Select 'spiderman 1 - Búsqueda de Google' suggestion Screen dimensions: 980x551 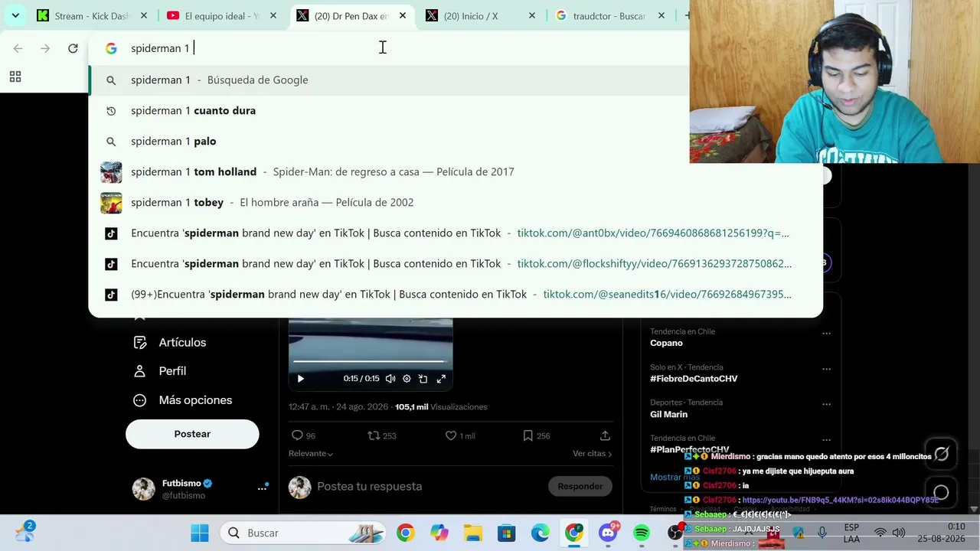[389, 80]
